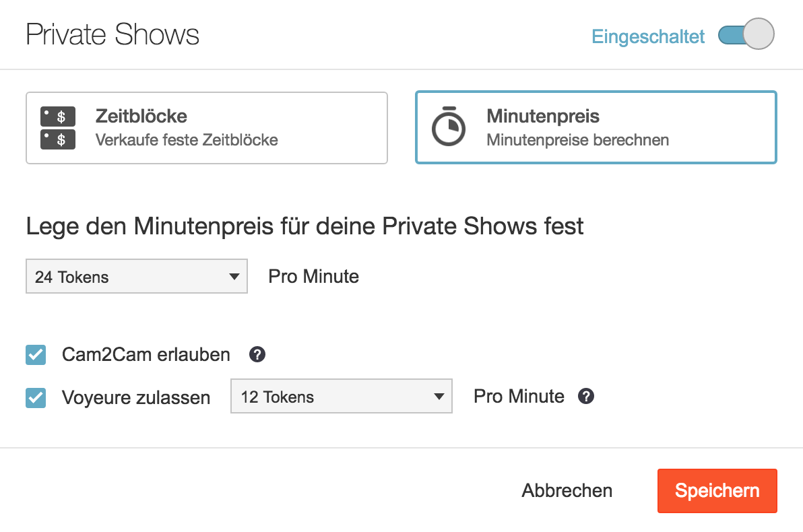Click the Minutenpreise berechnen description text
803x532 pixels.
pyautogui.click(x=577, y=140)
